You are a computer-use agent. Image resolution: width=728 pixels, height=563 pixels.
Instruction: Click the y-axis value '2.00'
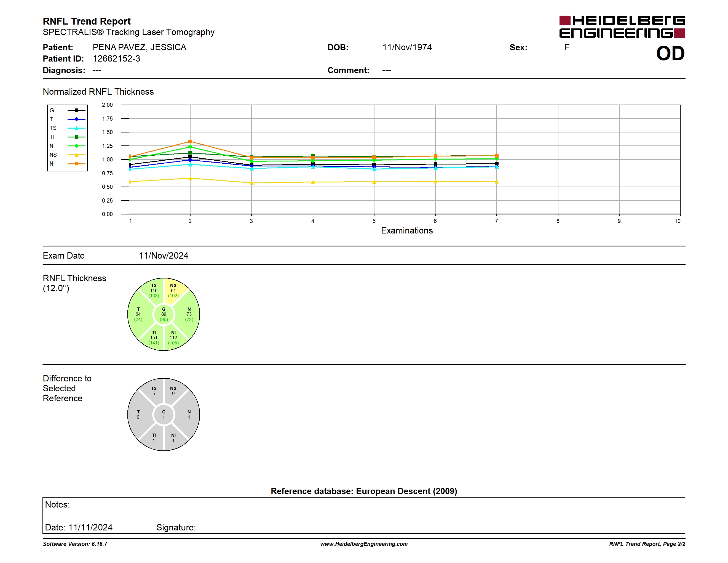107,105
